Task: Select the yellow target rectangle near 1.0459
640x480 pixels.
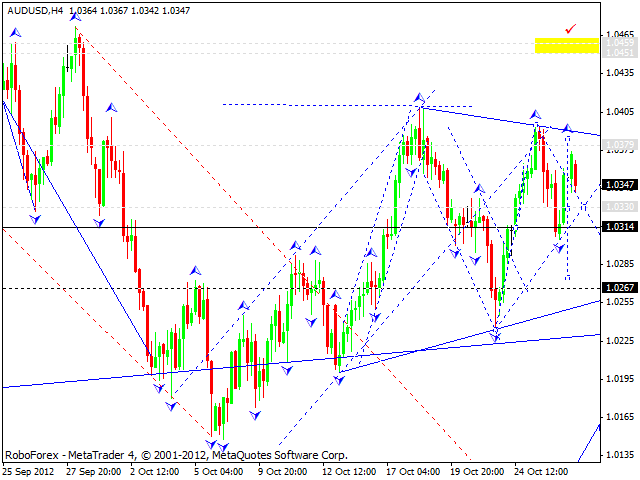Action: (566, 45)
